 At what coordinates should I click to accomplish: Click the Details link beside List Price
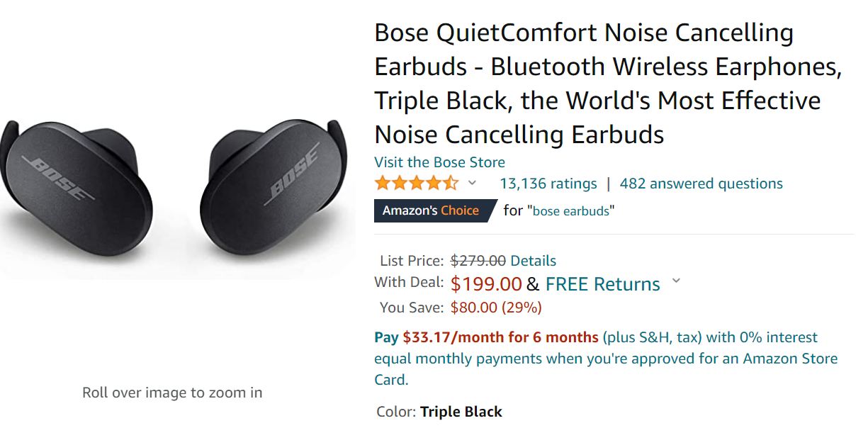click(532, 261)
